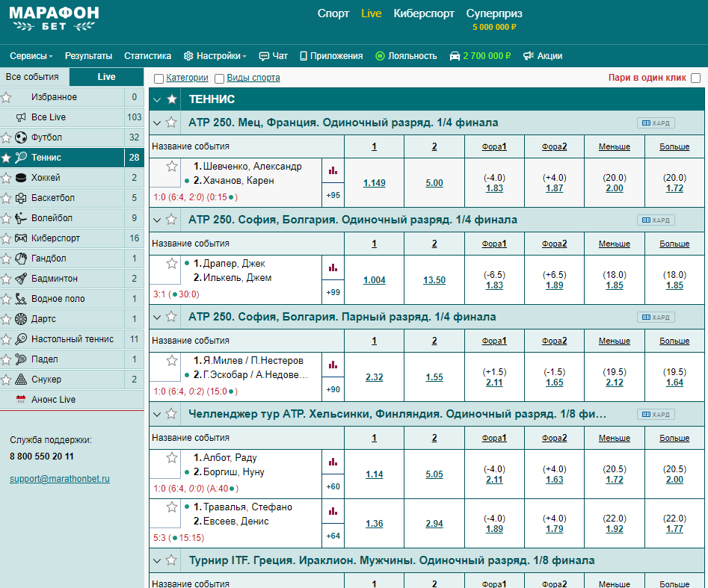Open the Приложения apps link

[331, 56]
